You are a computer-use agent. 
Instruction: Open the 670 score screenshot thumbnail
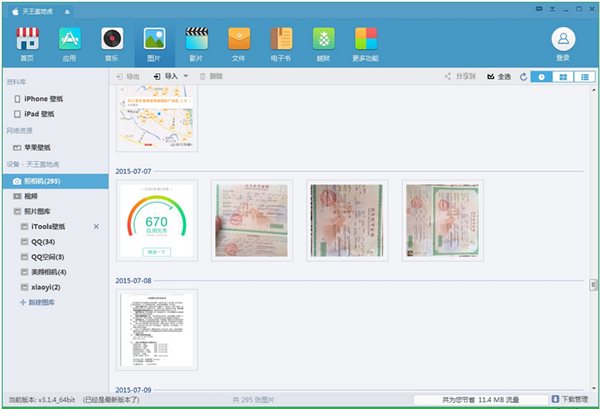156,220
